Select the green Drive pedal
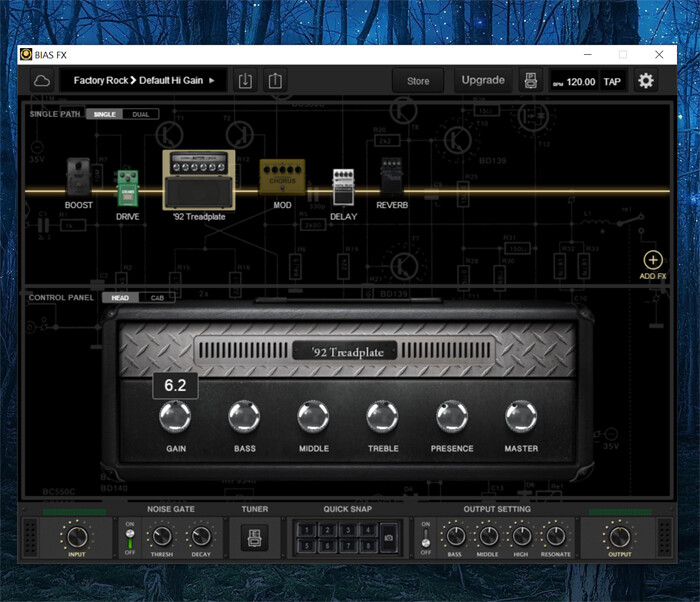Image resolution: width=700 pixels, height=602 pixels. tap(128, 188)
